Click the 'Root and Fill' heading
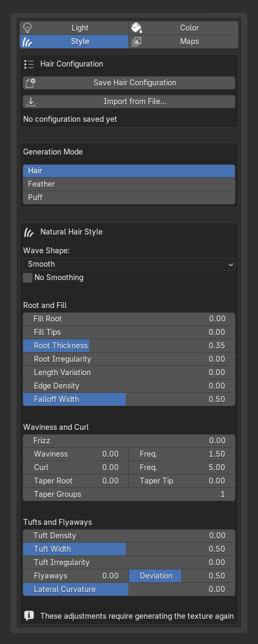The width and height of the screenshot is (258, 644). click(45, 305)
